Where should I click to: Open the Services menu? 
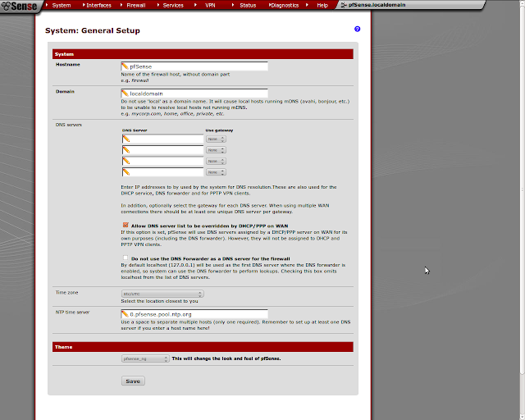[x=173, y=6]
